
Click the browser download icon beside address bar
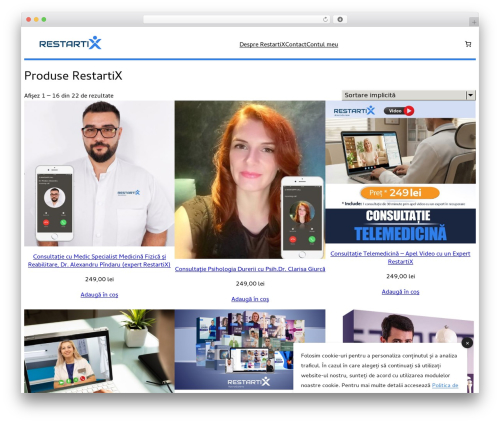[340, 20]
